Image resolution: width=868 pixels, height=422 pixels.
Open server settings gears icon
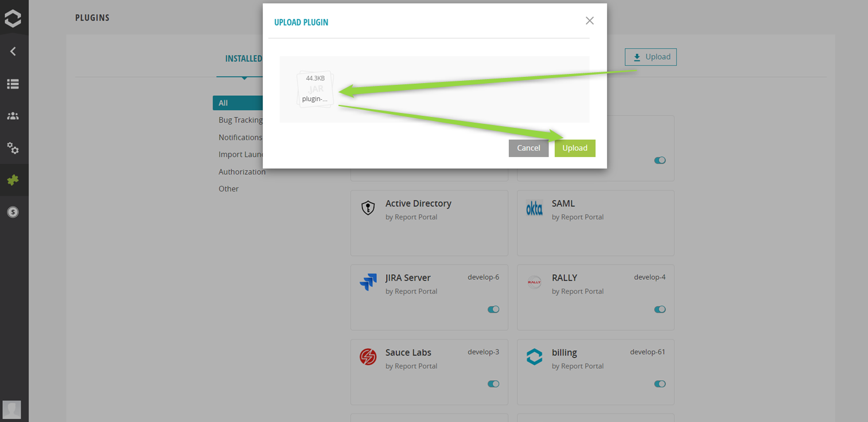pos(13,149)
